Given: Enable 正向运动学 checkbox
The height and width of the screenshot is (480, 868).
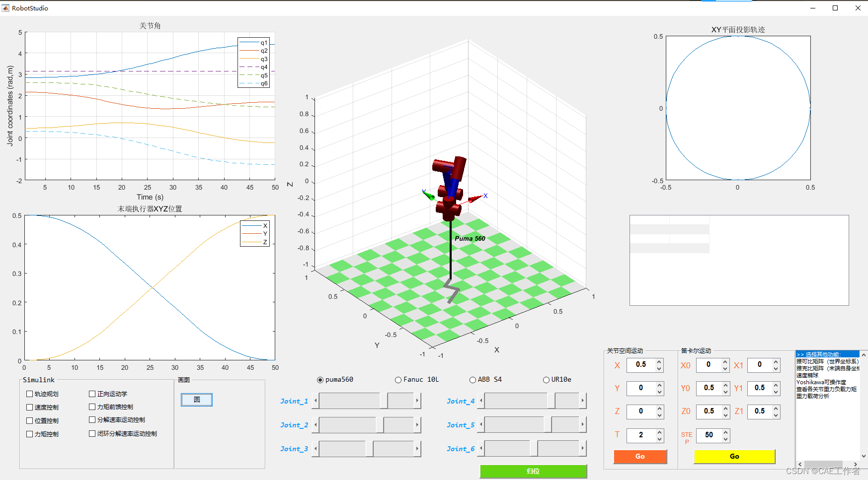Looking at the screenshot, I should pos(92,394).
